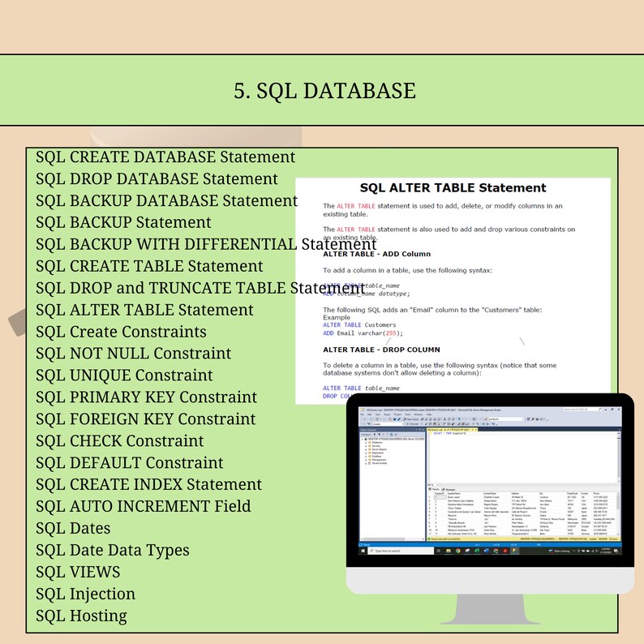The width and height of the screenshot is (644, 644).
Task: Click 'SQL Injection' in the list
Action: coord(85,594)
